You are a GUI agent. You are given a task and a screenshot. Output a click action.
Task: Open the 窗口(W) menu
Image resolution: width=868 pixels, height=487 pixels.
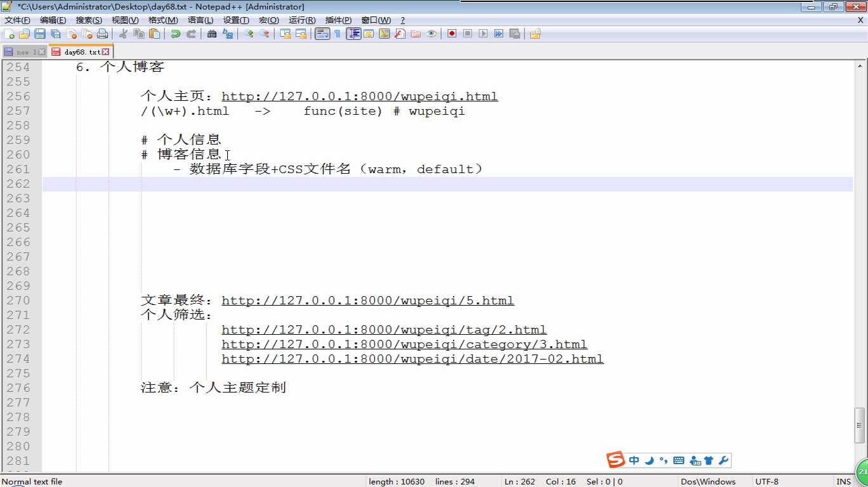coord(376,20)
